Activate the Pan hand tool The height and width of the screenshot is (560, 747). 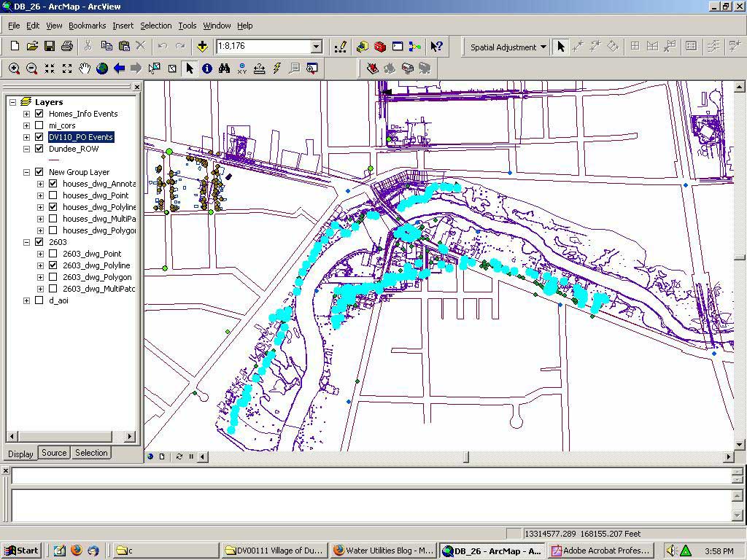(x=85, y=69)
